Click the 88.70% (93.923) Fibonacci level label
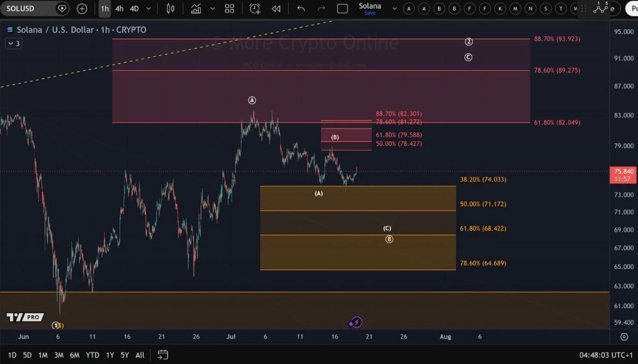638x364 pixels. (x=557, y=39)
